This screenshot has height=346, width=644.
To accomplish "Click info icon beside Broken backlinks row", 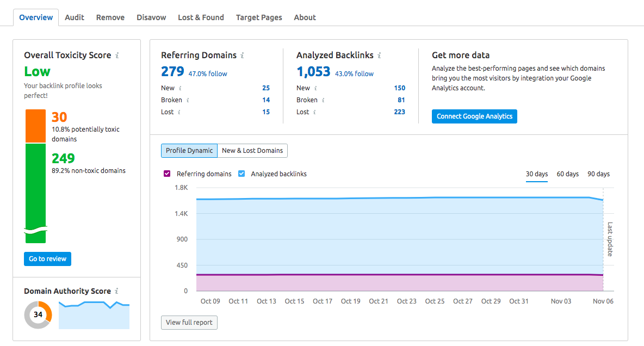I will pyautogui.click(x=323, y=100).
